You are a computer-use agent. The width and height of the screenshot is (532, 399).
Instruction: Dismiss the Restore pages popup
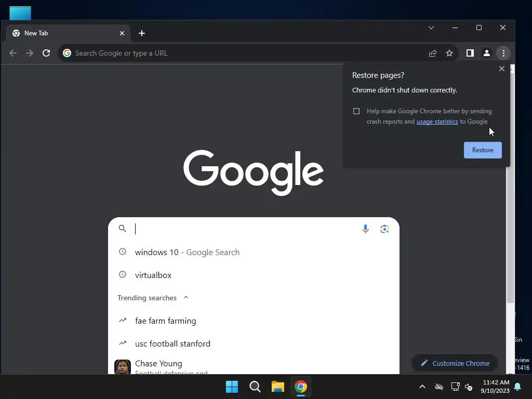(x=502, y=69)
